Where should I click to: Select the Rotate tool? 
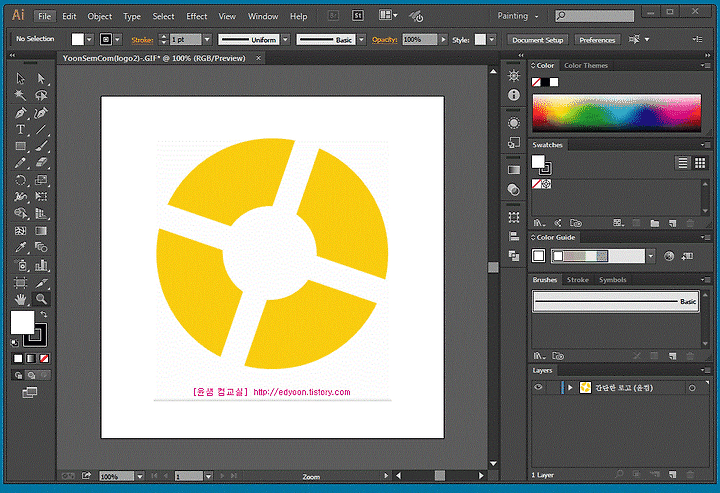pyautogui.click(x=20, y=180)
